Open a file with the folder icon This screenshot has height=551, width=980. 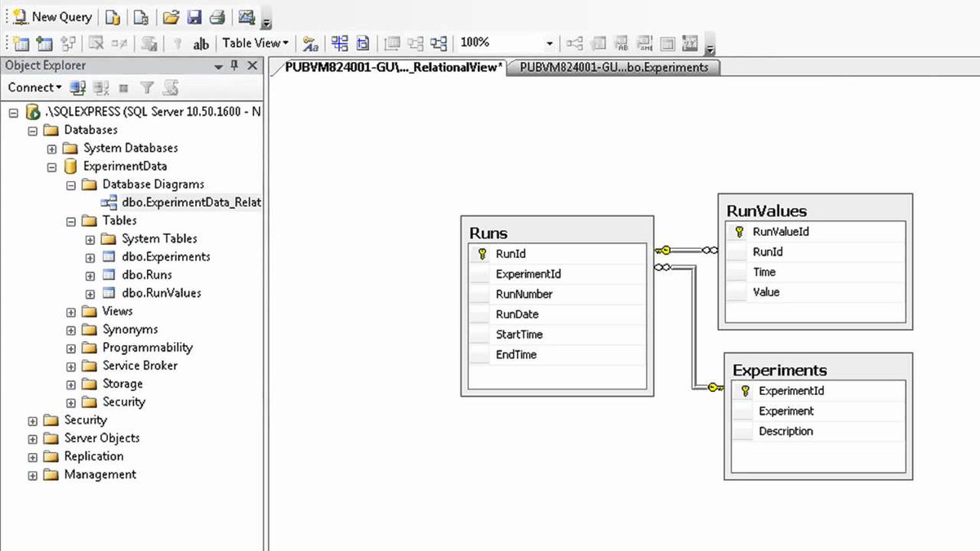pos(171,16)
